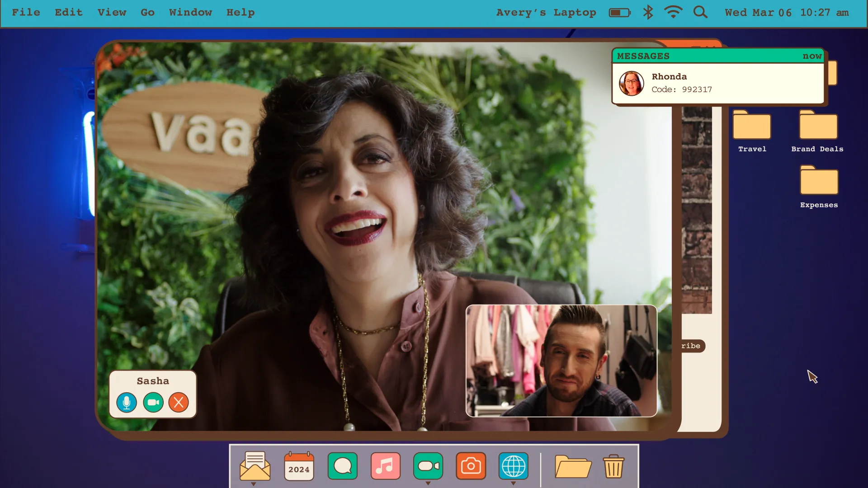Open the Wi-Fi status menu

pyautogui.click(x=673, y=12)
